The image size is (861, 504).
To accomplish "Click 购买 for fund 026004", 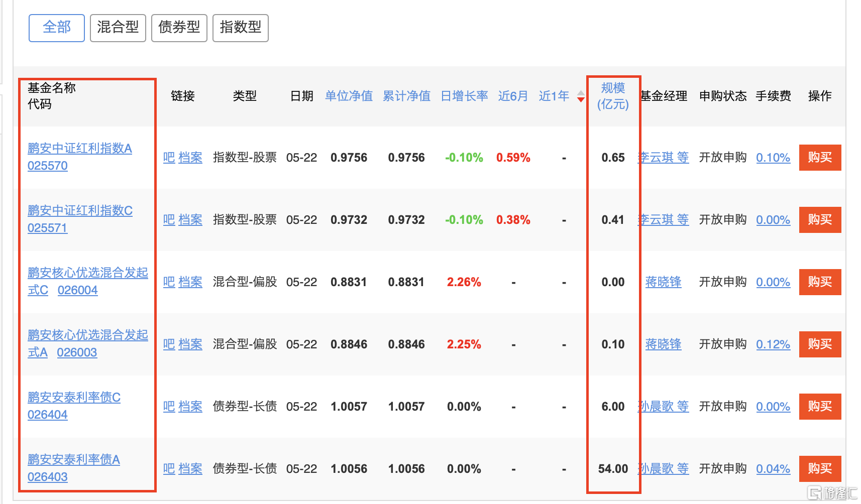I will tap(820, 282).
